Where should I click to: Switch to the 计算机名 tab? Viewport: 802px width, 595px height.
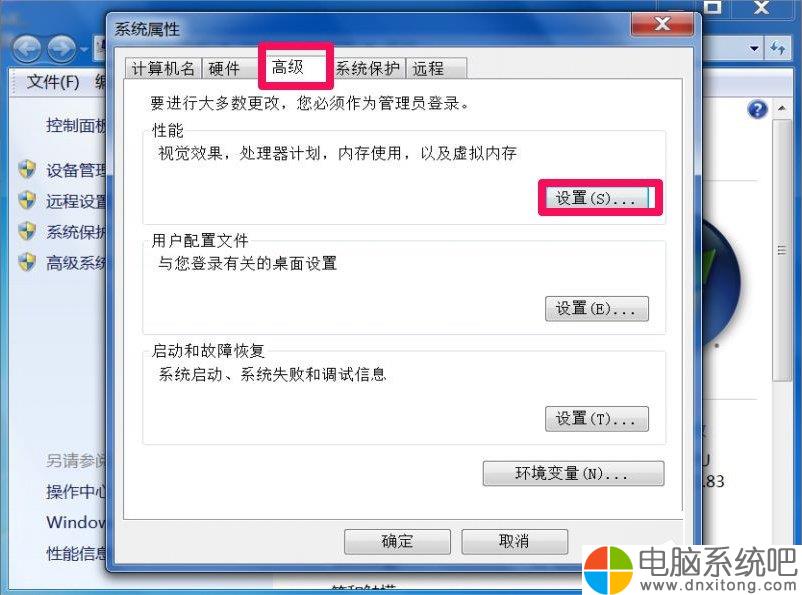pos(163,68)
